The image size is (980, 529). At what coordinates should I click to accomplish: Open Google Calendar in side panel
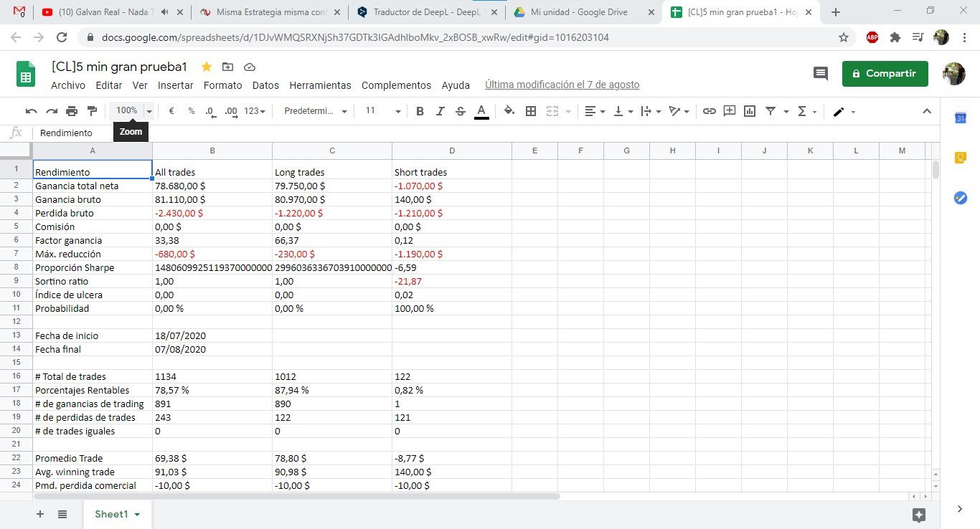click(x=961, y=118)
